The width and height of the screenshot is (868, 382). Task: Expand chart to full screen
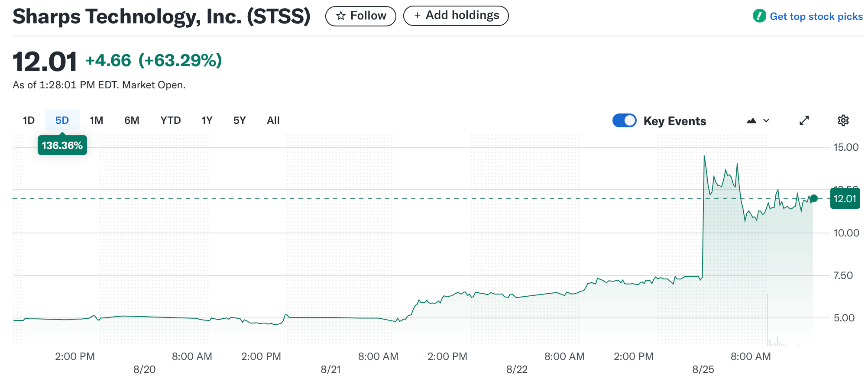tap(804, 120)
